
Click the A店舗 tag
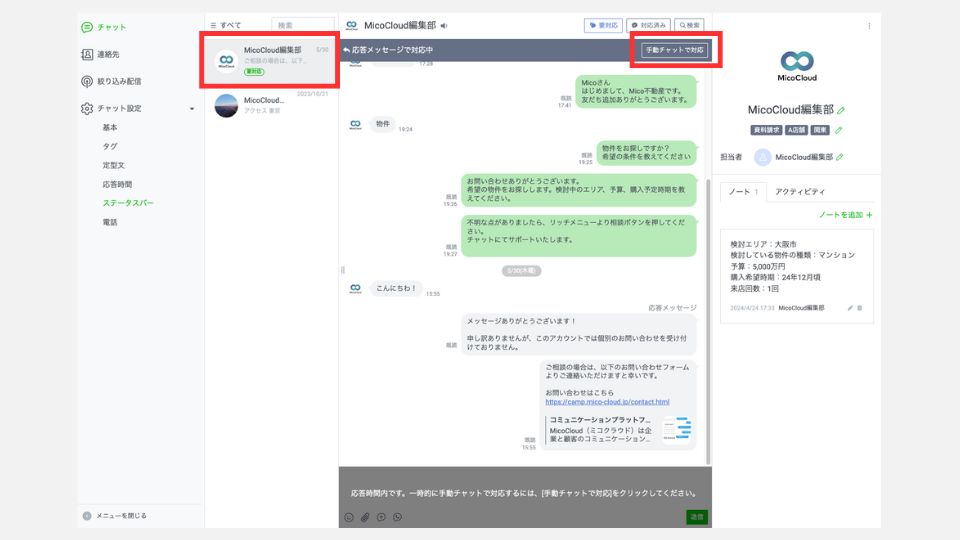click(x=797, y=130)
